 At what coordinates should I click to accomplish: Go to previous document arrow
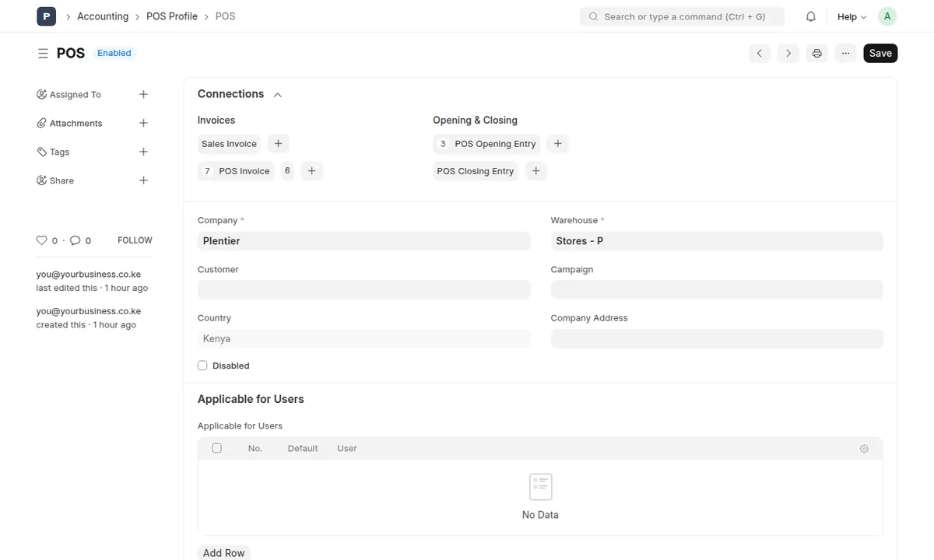coord(760,53)
